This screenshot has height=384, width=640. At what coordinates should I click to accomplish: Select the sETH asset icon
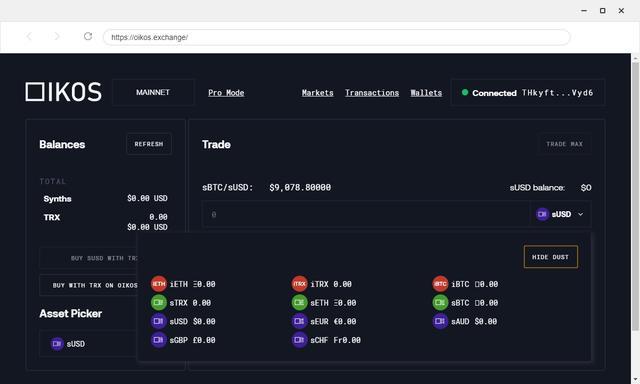tap(299, 302)
